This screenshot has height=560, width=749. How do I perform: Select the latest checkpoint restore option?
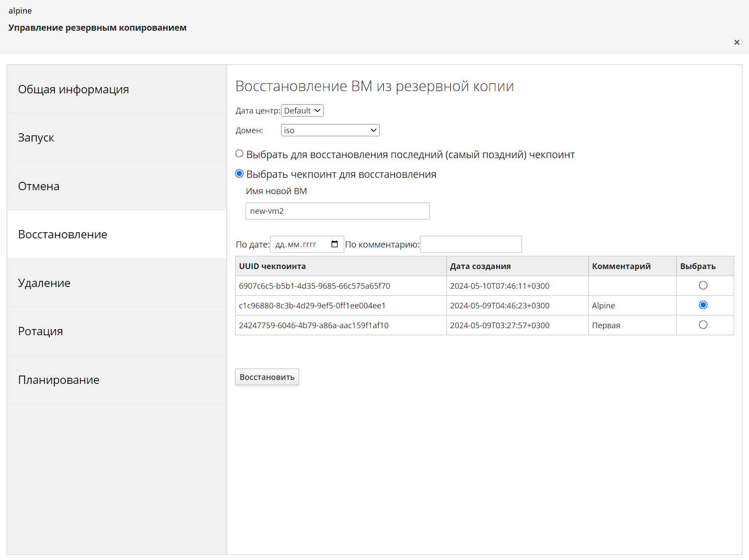(239, 154)
